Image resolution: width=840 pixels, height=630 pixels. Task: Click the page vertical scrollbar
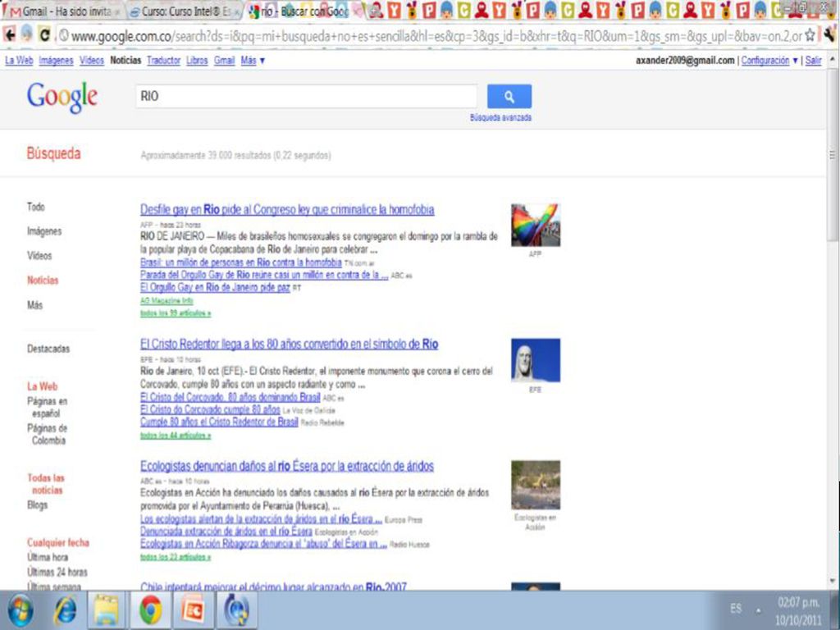tap(832, 155)
